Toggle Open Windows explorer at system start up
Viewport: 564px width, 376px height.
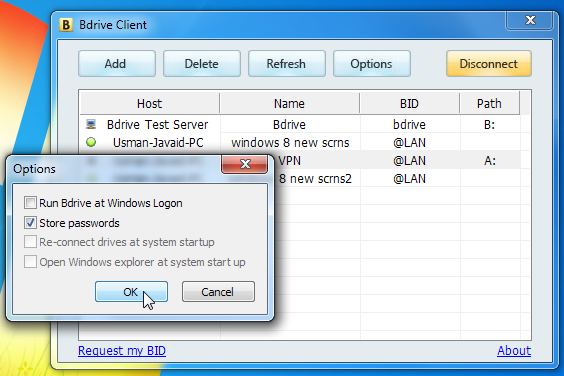click(30, 262)
